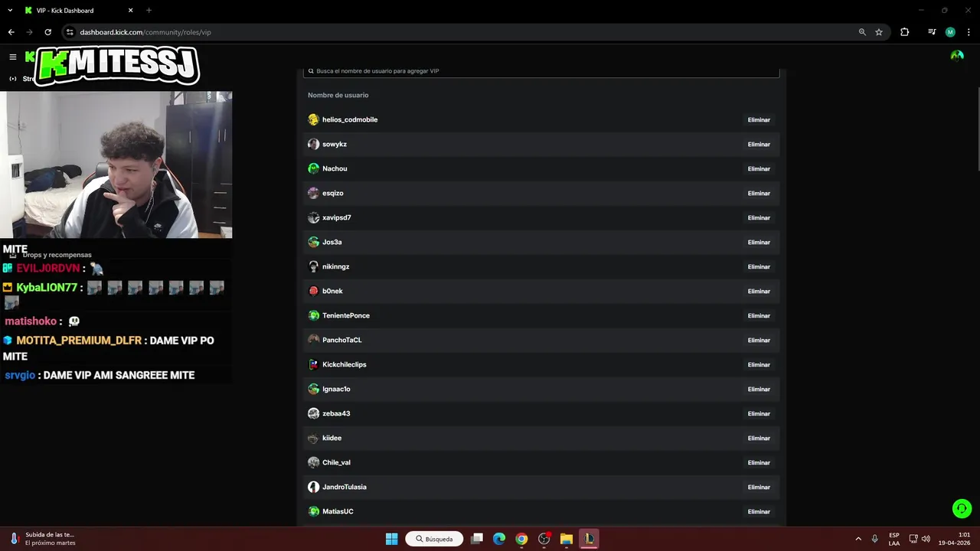Click Kickchileclips user avatar

pos(313,364)
